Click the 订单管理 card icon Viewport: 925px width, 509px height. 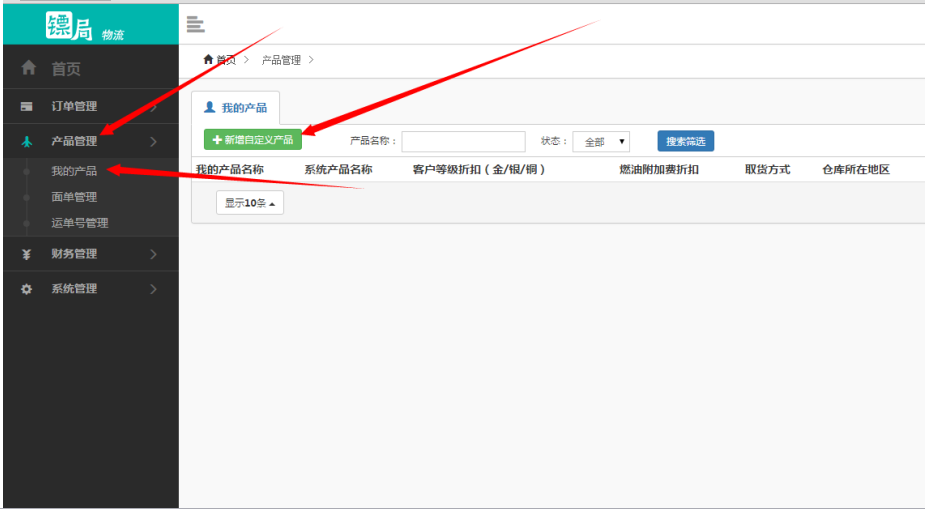pyautogui.click(x=27, y=106)
